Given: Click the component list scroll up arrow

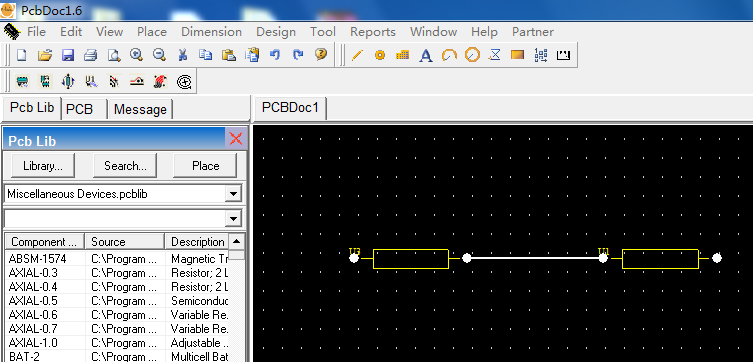Looking at the screenshot, I should [236, 241].
